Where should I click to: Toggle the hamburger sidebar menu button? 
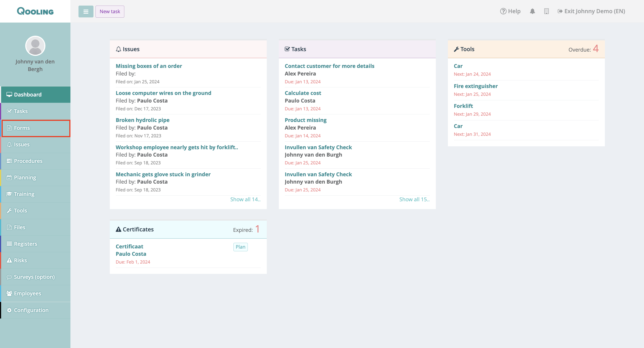tap(86, 11)
